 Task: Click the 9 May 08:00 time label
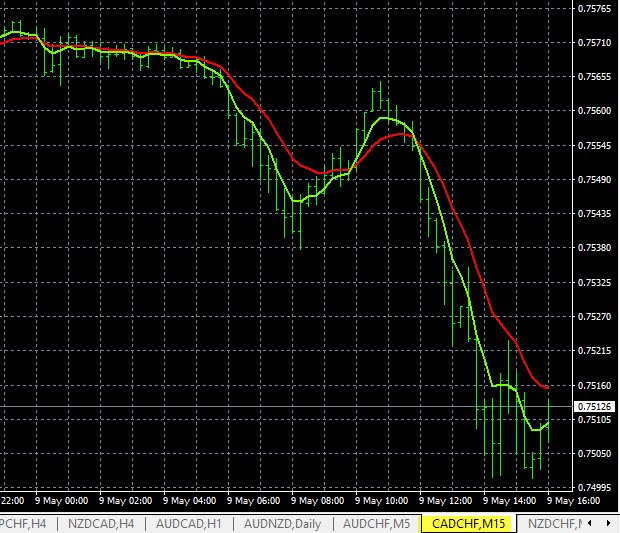[x=318, y=501]
